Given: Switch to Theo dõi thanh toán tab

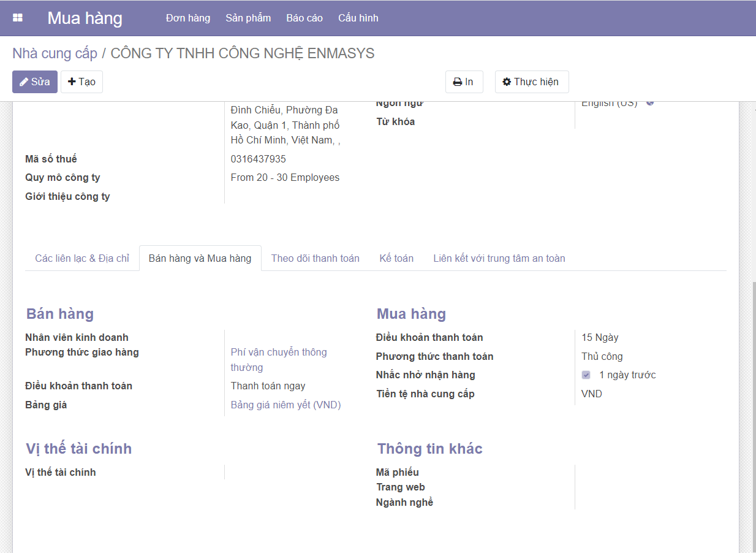Looking at the screenshot, I should pos(315,258).
